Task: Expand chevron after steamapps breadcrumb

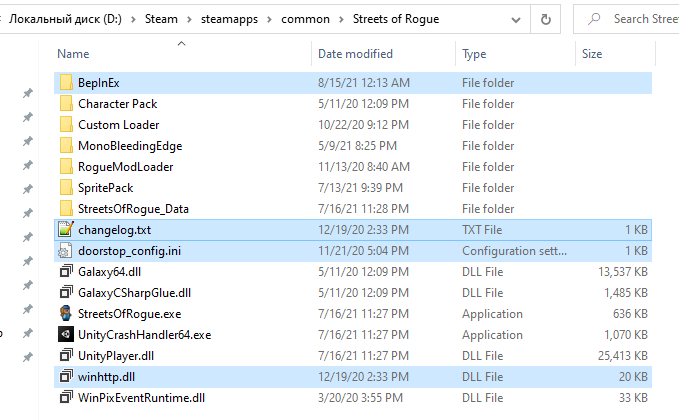Action: click(x=269, y=19)
